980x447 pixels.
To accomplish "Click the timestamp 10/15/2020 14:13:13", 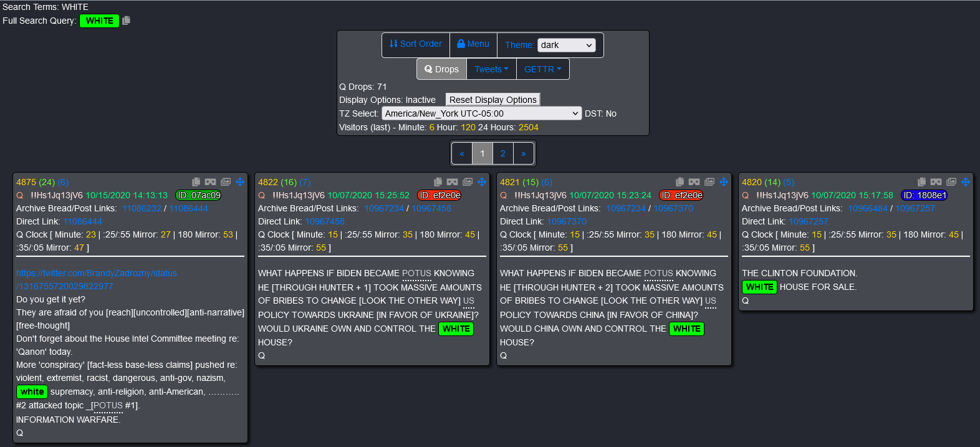I will (127, 195).
